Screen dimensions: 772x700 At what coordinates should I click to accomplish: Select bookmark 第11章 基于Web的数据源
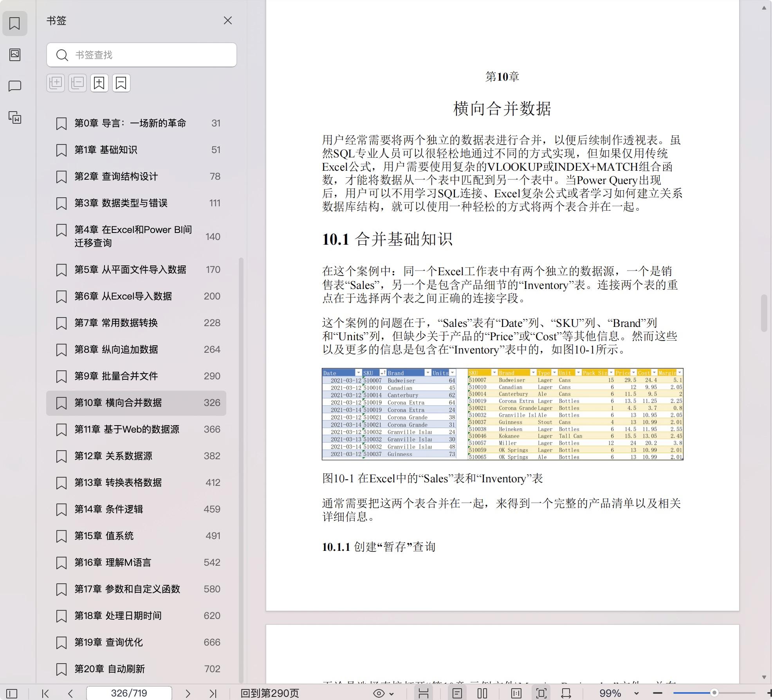[136, 429]
